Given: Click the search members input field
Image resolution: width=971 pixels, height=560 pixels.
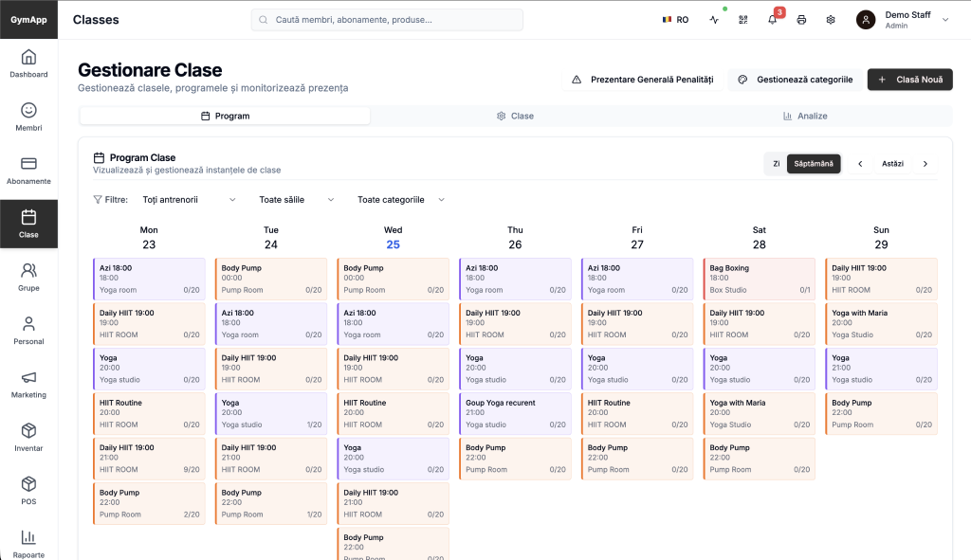Looking at the screenshot, I should (388, 20).
